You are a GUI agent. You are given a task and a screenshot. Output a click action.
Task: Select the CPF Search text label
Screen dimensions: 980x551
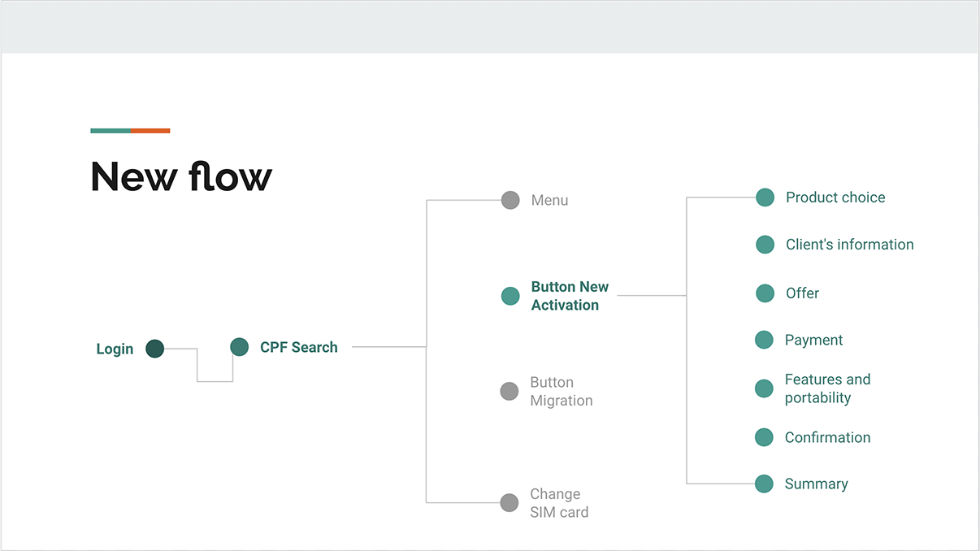pyautogui.click(x=299, y=347)
